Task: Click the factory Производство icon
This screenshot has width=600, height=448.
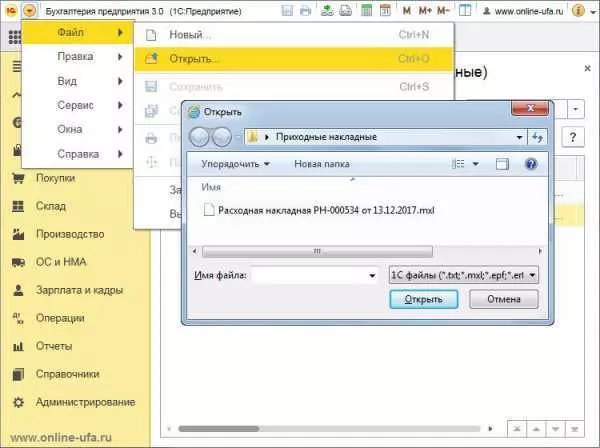Action: 18,234
